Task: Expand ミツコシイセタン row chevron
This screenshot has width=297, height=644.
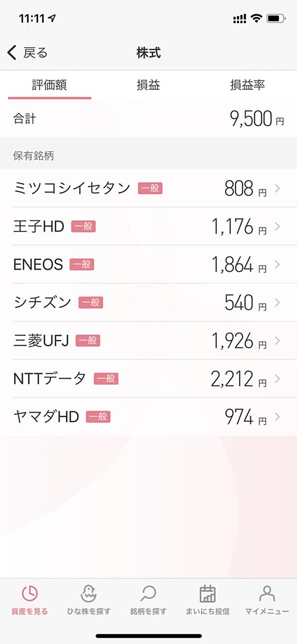Action: coord(277,188)
